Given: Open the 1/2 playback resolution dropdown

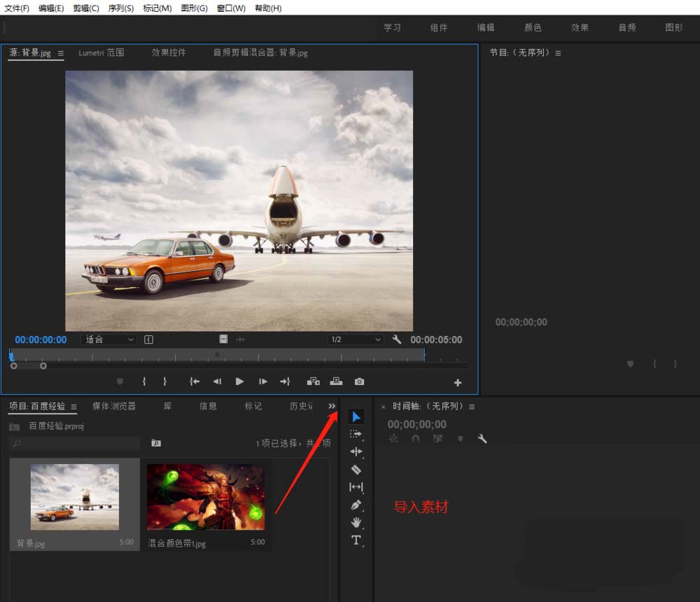Looking at the screenshot, I should (x=356, y=339).
